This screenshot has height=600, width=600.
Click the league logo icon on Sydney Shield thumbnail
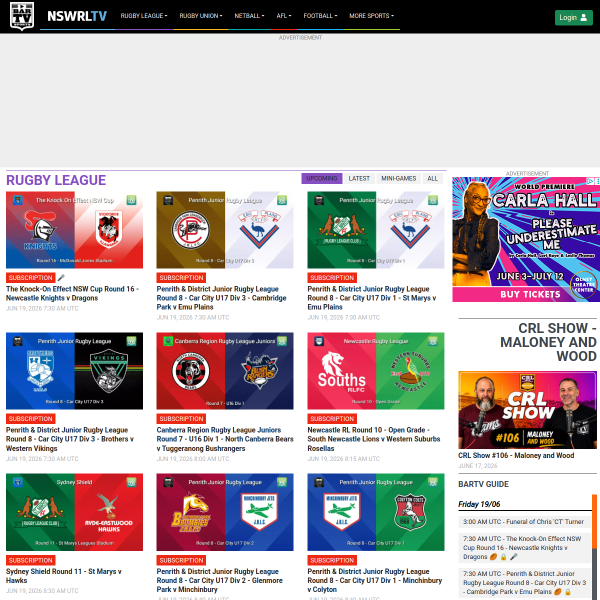pos(18,482)
